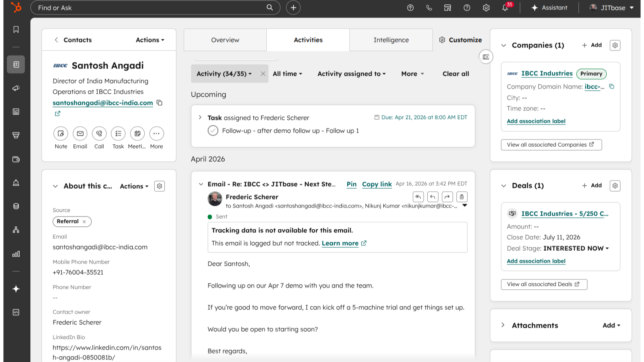Open Activity (34/35) filter dropdown
Screen dimensions: 644x362
click(224, 74)
